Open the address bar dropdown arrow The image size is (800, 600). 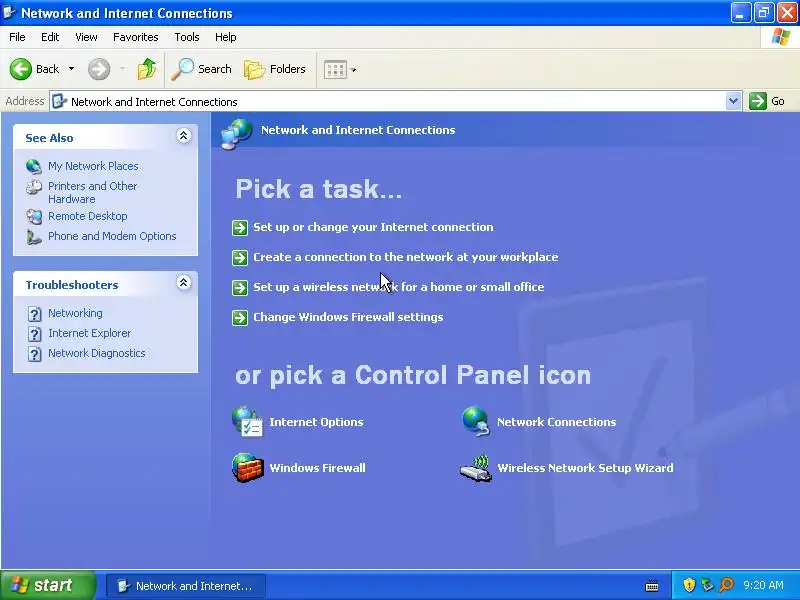coord(733,101)
